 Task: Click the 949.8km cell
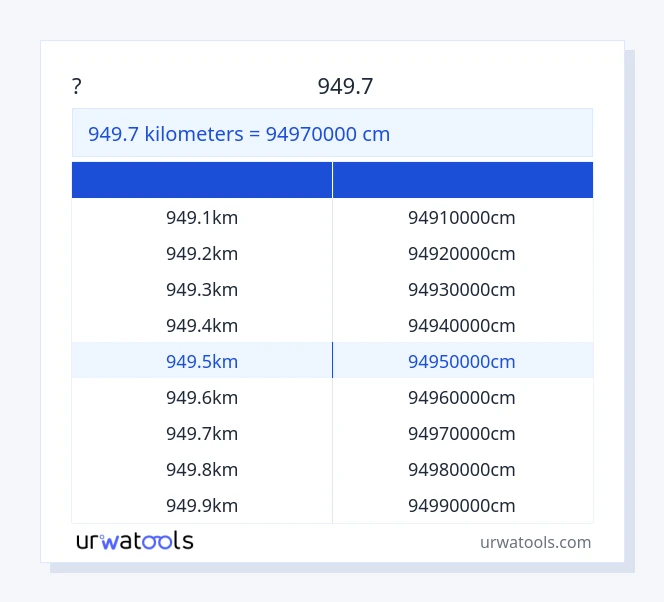[x=202, y=469]
